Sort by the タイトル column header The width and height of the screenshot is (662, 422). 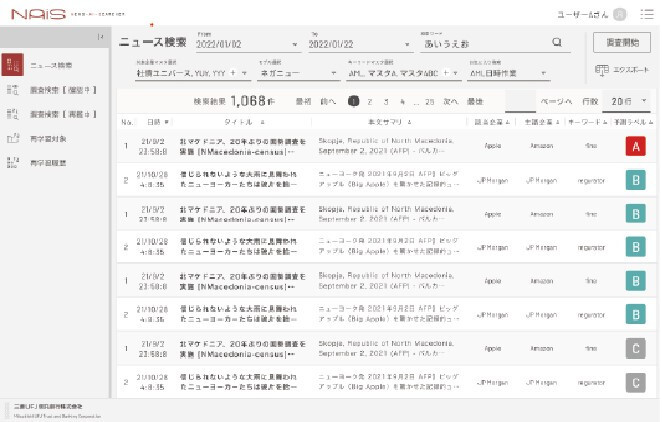click(x=244, y=122)
